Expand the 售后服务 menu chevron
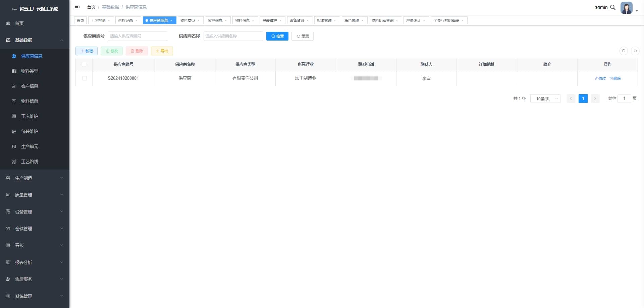 62,279
